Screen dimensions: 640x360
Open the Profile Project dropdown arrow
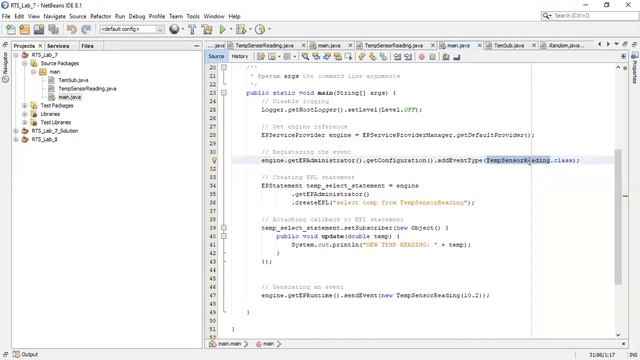pos(269,29)
